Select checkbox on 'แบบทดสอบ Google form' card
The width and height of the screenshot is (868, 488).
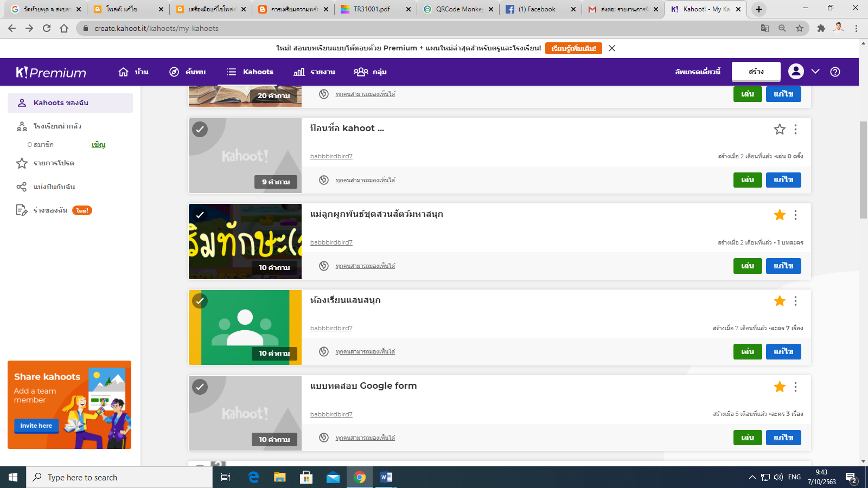pyautogui.click(x=200, y=387)
